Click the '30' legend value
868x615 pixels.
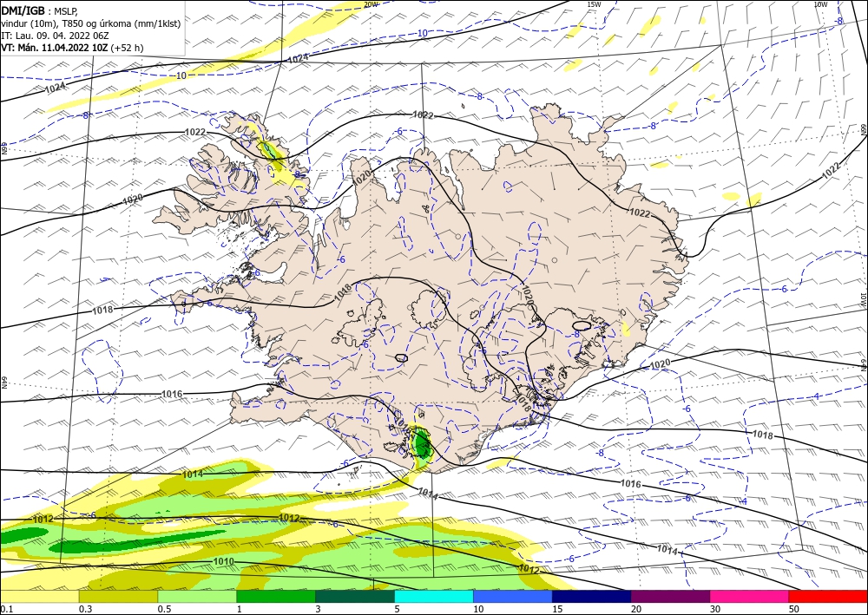[715, 609]
